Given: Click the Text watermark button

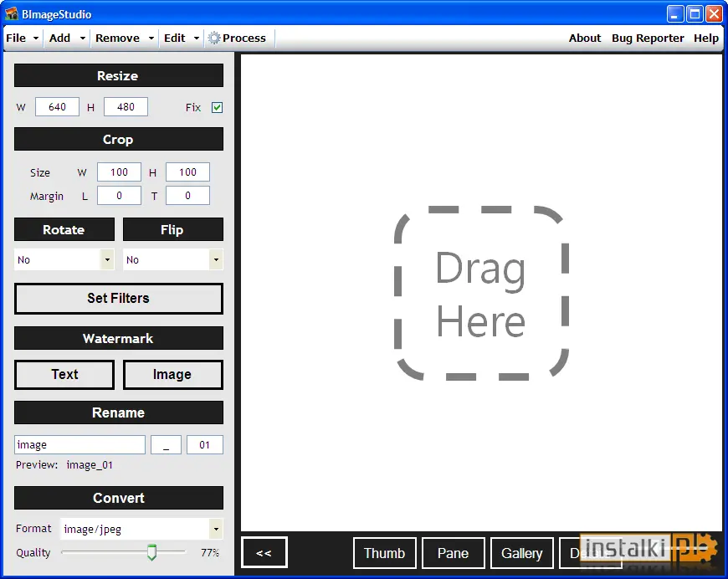Looking at the screenshot, I should tap(64, 374).
